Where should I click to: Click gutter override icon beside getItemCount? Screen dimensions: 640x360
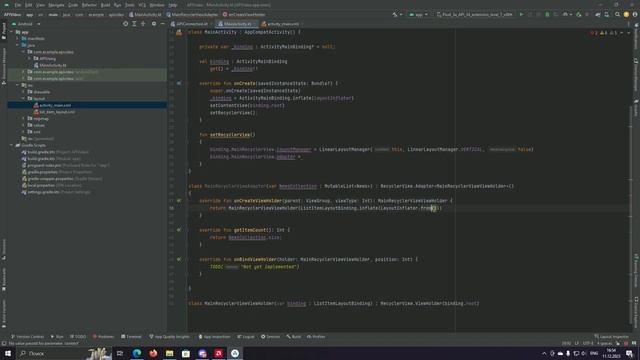pos(179,230)
